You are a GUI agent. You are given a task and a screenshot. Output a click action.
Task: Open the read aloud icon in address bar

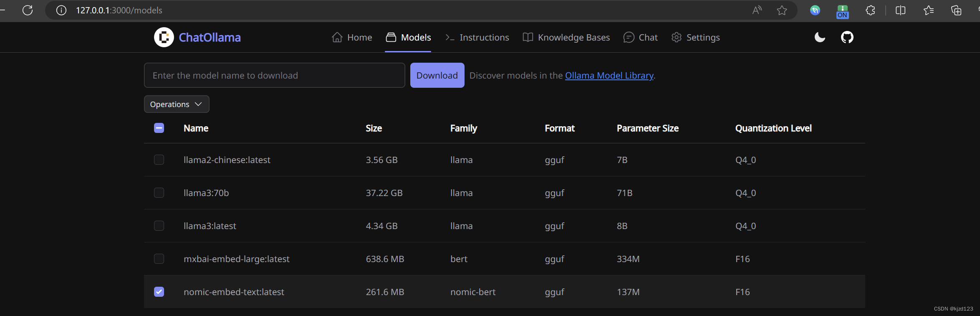(x=757, y=10)
